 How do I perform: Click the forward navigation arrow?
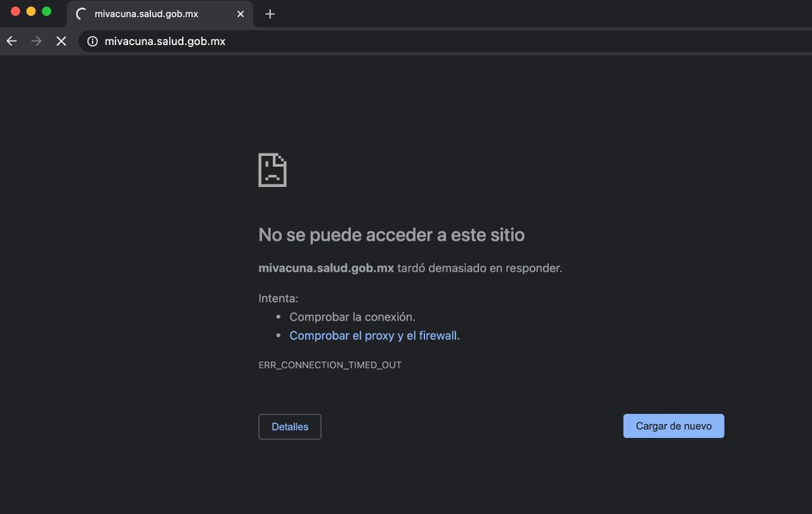[x=36, y=41]
